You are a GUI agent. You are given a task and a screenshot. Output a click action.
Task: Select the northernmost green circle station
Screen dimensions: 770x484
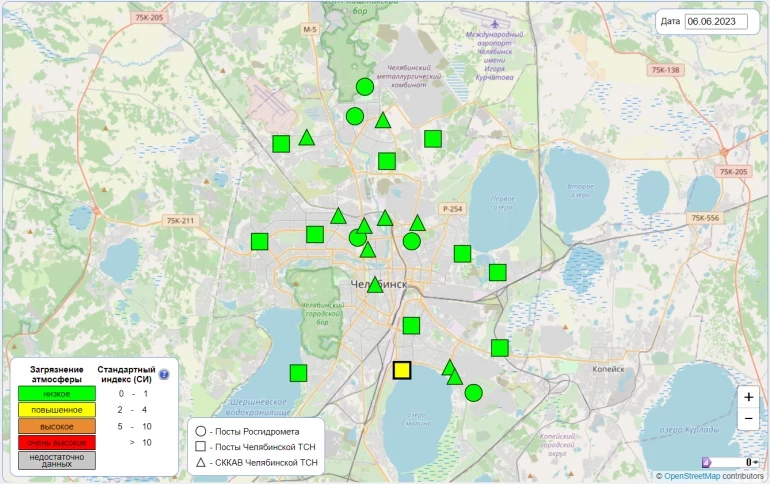coord(365,87)
